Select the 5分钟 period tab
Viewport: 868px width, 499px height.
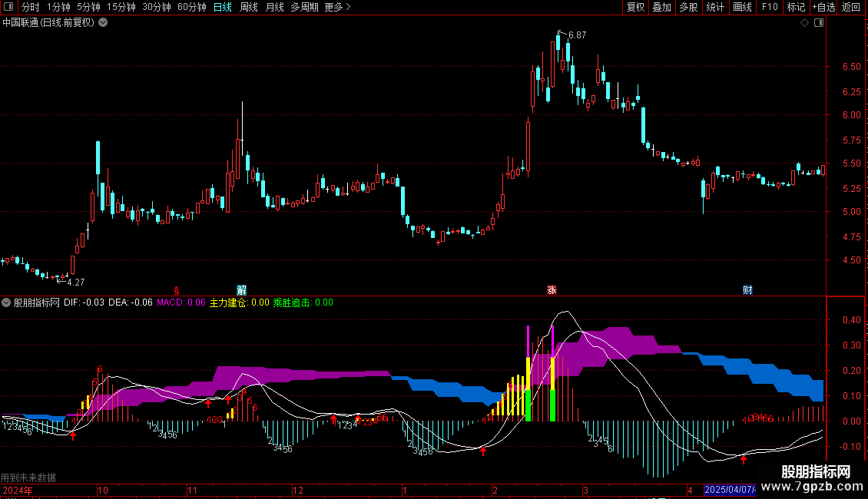[88, 7]
